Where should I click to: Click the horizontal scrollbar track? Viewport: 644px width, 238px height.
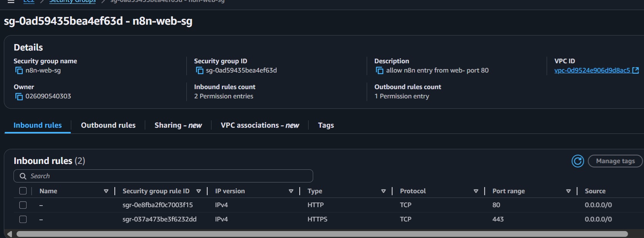322,234
